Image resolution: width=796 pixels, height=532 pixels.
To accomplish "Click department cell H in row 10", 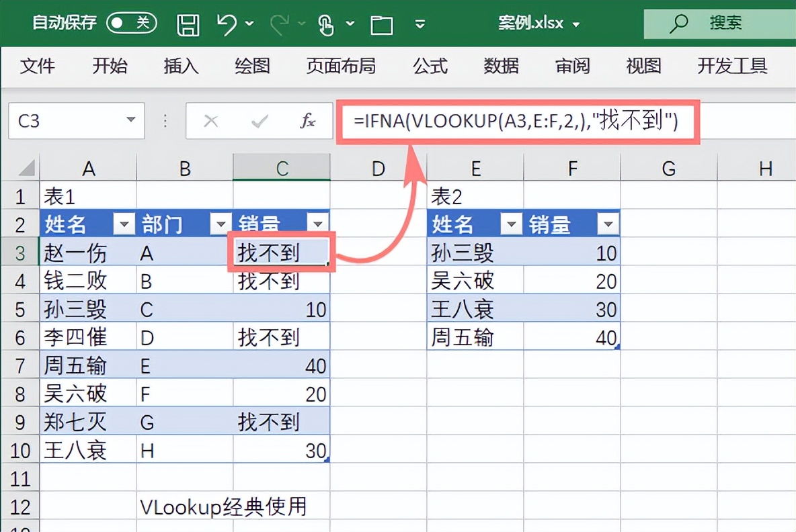I will 185,450.
